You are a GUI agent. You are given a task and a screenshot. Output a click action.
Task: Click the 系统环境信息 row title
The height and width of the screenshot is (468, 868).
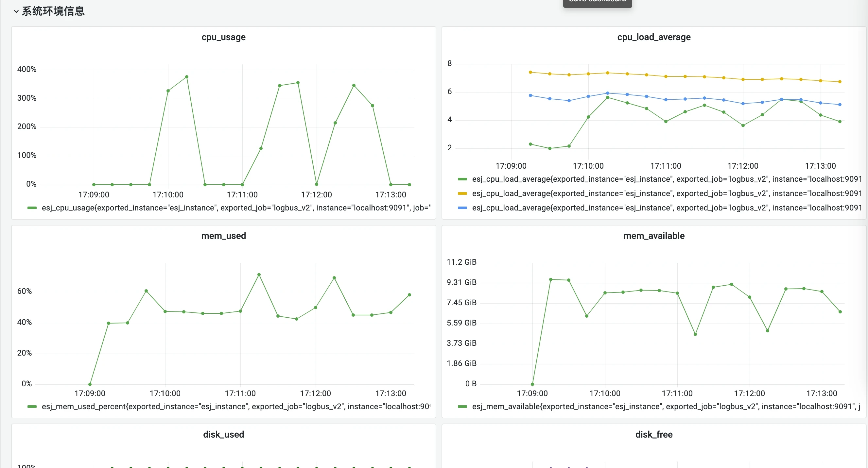pyautogui.click(x=53, y=11)
